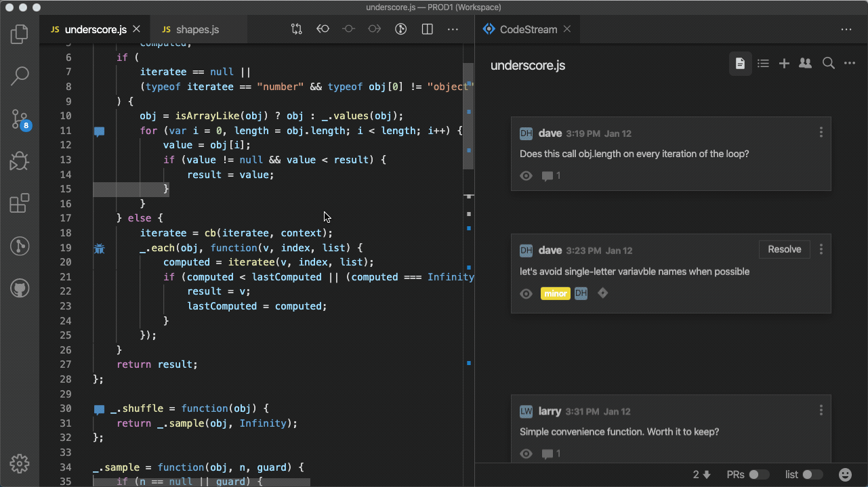Click the Resolve button on dave's comment
The image size is (868, 487).
tap(784, 249)
